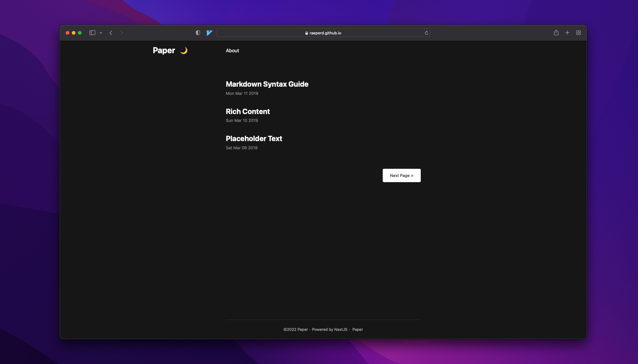
Task: Follow the Paper footer link
Action: point(357,329)
